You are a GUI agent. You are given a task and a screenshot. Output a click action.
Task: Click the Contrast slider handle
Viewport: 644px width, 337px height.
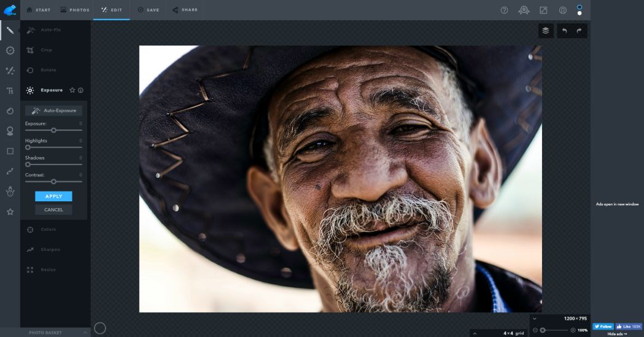[53, 182]
